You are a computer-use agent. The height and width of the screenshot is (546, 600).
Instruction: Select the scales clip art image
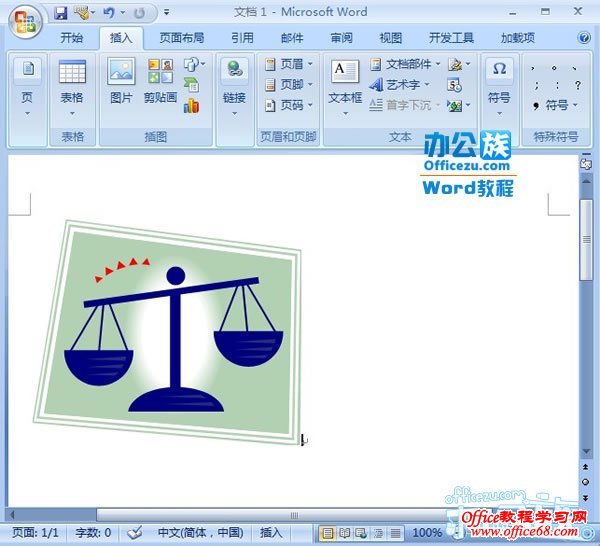[168, 332]
